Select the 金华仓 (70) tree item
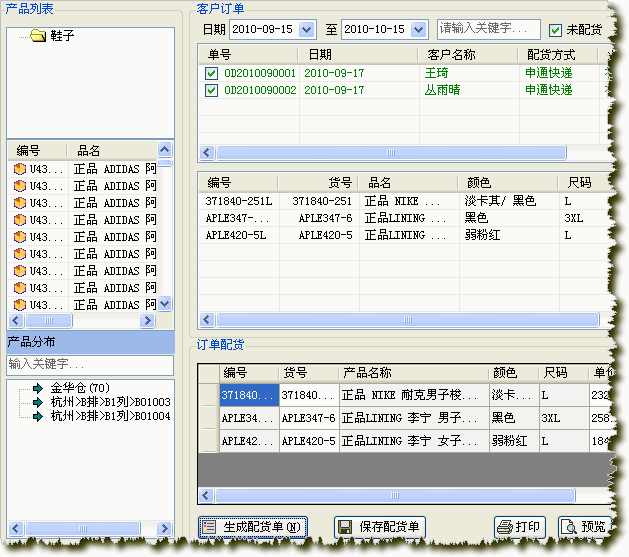The image size is (629, 557). coord(80,388)
